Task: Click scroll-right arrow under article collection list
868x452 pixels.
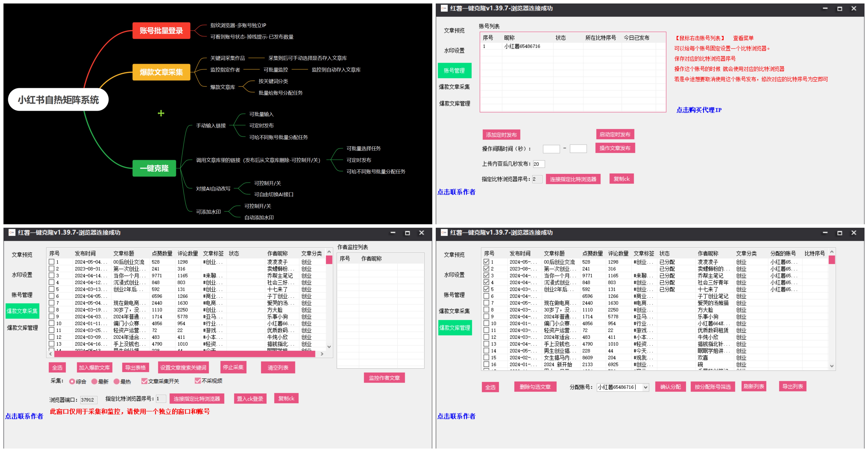Action: 322,354
